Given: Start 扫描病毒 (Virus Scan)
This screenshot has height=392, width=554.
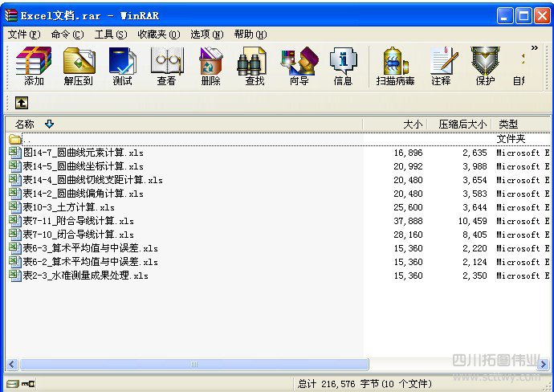Looking at the screenshot, I should pyautogui.click(x=395, y=66).
